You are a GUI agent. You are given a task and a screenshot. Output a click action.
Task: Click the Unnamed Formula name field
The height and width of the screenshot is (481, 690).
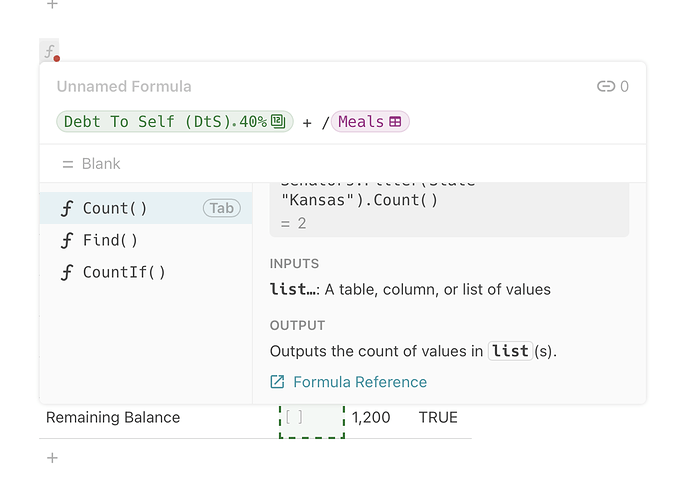click(x=124, y=87)
